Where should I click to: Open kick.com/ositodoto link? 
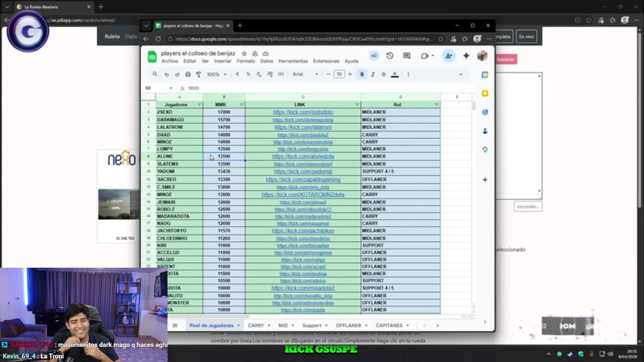[x=303, y=112]
